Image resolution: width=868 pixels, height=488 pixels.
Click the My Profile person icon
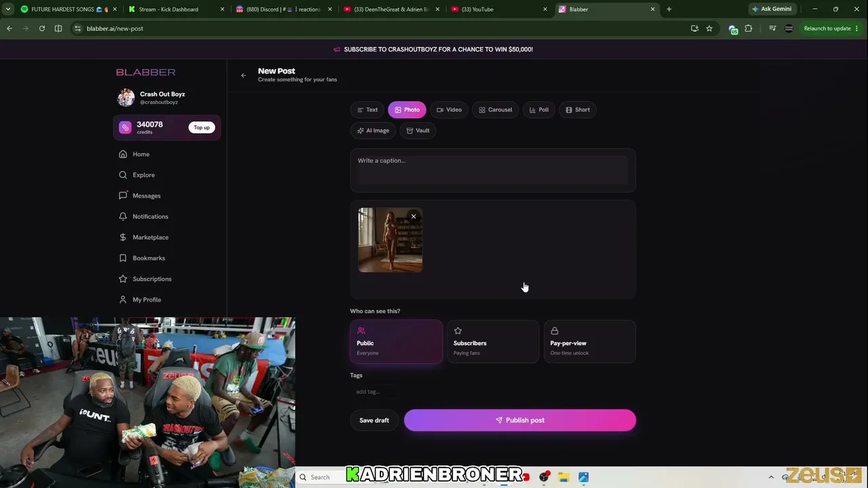pos(123,300)
